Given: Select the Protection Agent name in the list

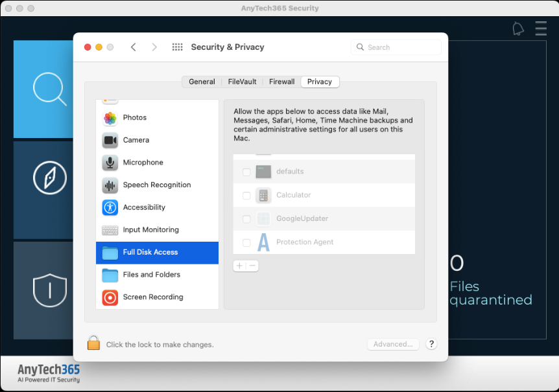Looking at the screenshot, I should [305, 242].
